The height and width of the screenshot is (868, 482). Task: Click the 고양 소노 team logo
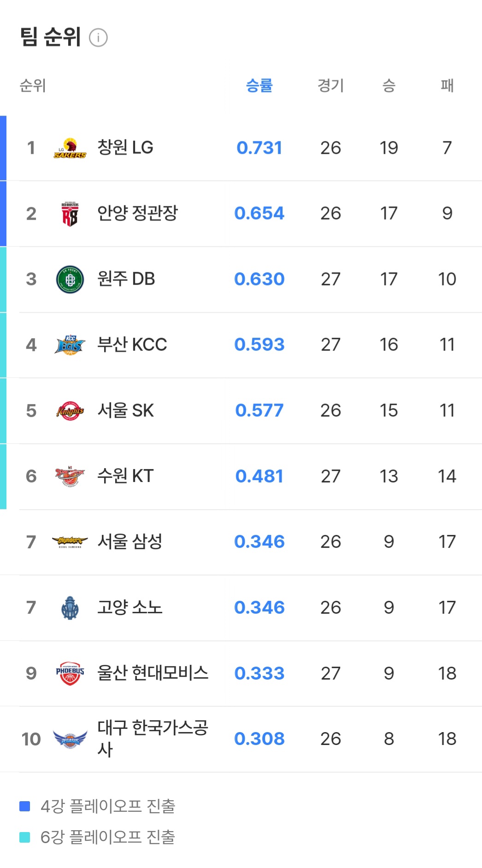[70, 607]
